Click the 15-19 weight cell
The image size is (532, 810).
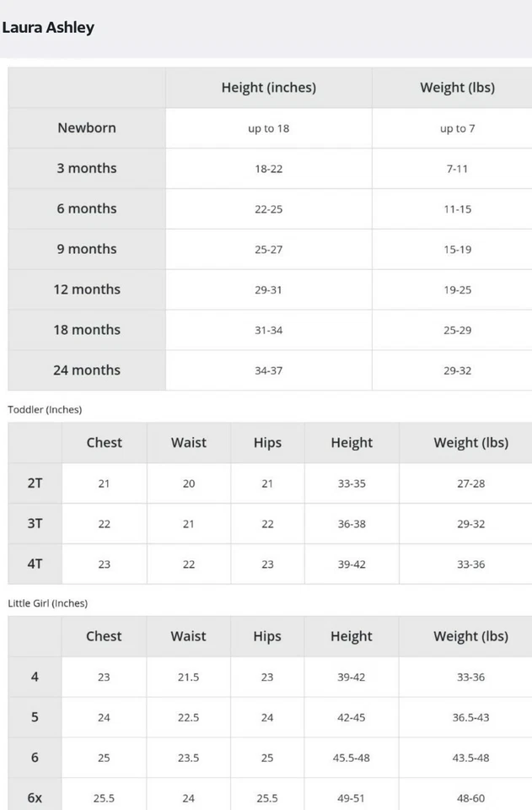point(457,250)
